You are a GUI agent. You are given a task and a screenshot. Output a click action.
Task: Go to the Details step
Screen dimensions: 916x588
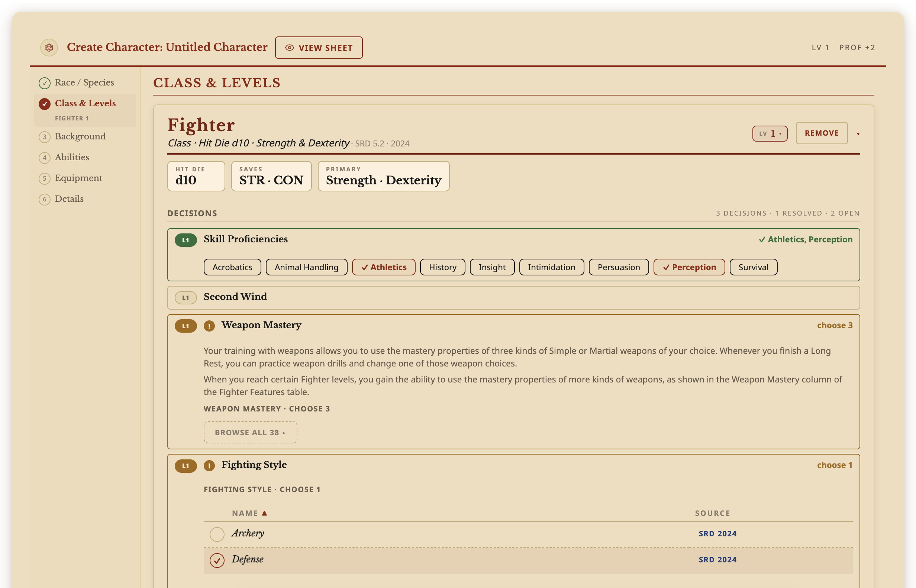[85, 199]
